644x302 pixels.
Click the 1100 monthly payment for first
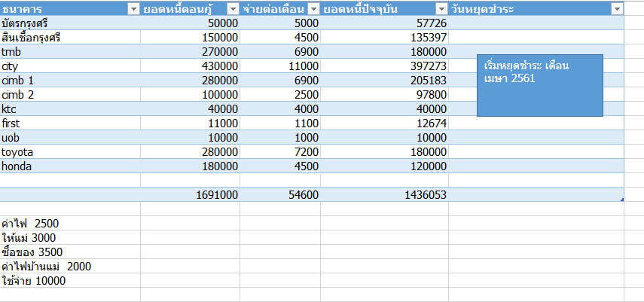[x=280, y=124]
